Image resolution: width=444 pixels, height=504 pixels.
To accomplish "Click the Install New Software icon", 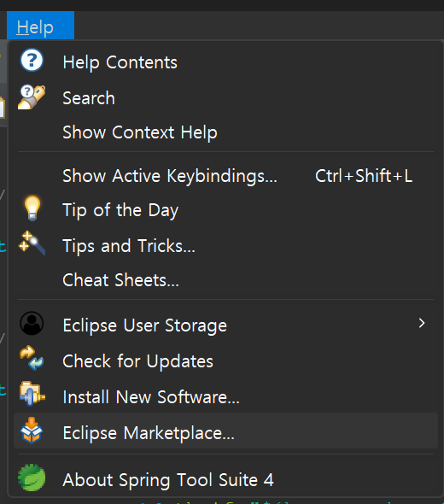I will (x=32, y=394).
